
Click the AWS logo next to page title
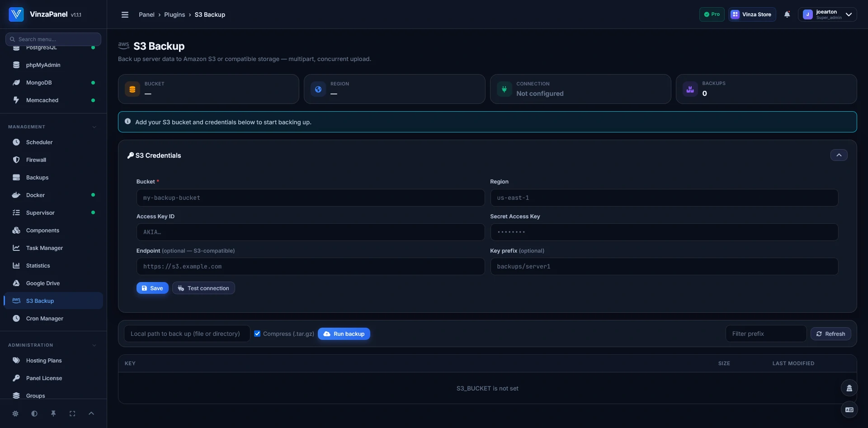coord(123,45)
